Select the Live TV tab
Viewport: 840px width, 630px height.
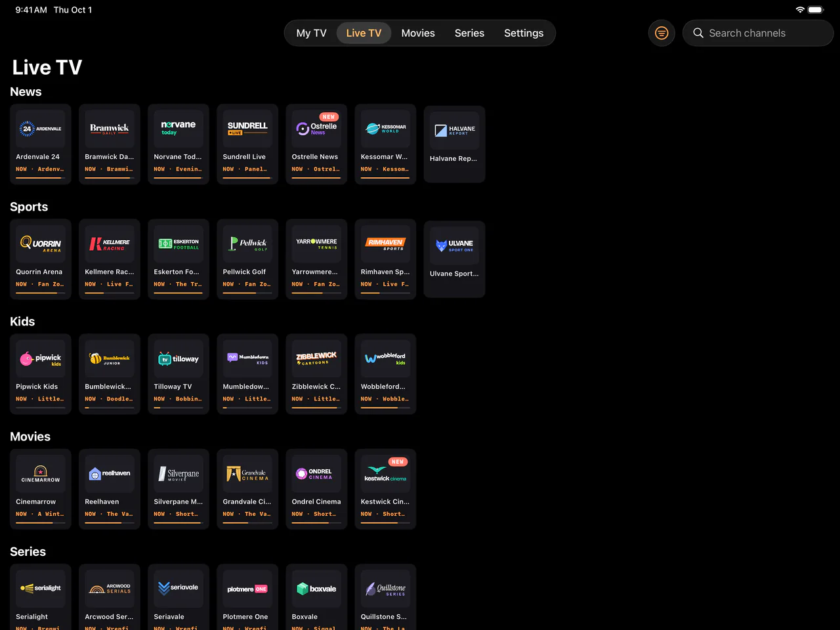pyautogui.click(x=364, y=33)
